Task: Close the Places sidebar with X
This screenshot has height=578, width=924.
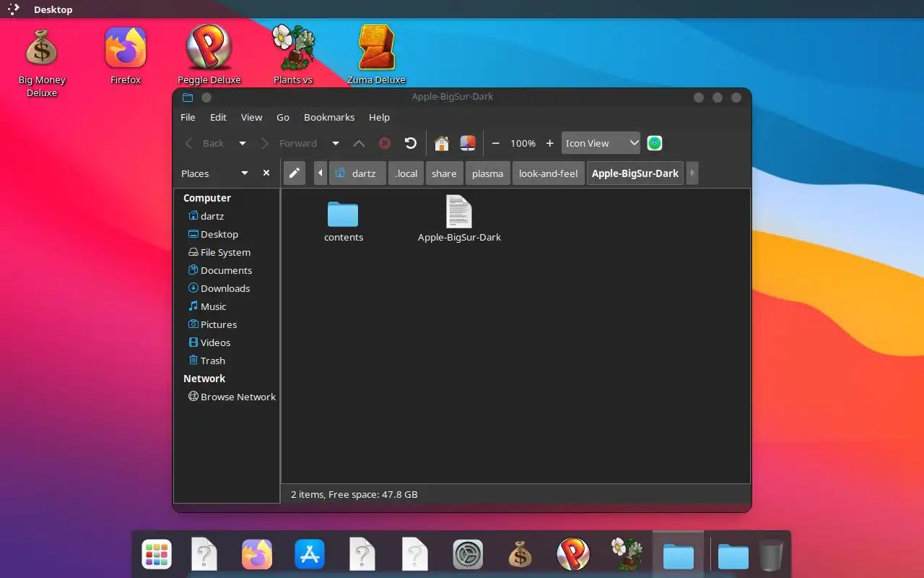Action: 266,173
